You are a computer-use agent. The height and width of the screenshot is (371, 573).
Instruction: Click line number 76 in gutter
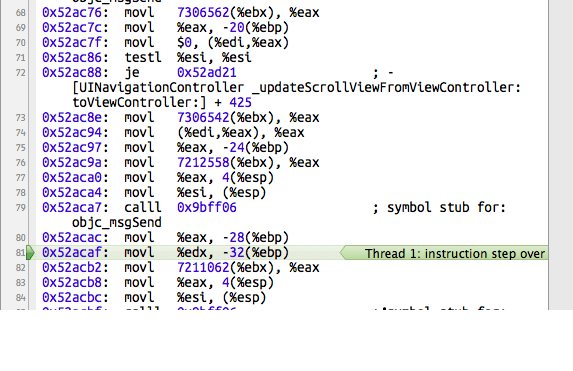(x=20, y=163)
